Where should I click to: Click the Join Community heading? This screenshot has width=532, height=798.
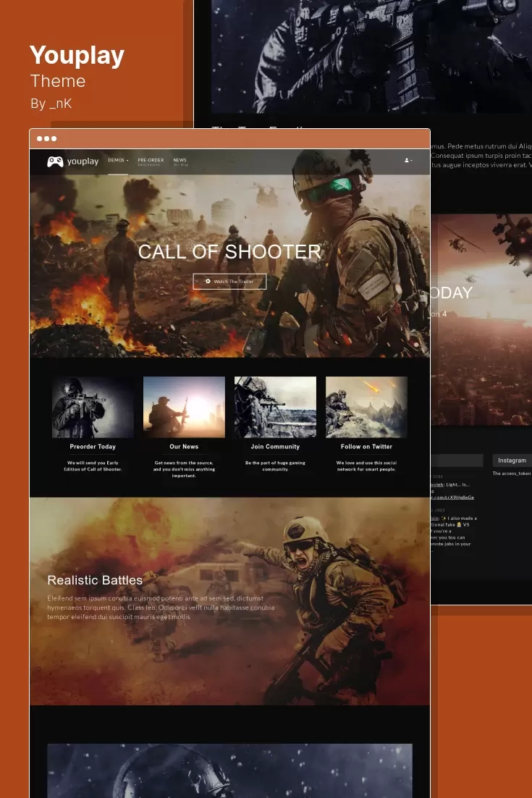275,447
